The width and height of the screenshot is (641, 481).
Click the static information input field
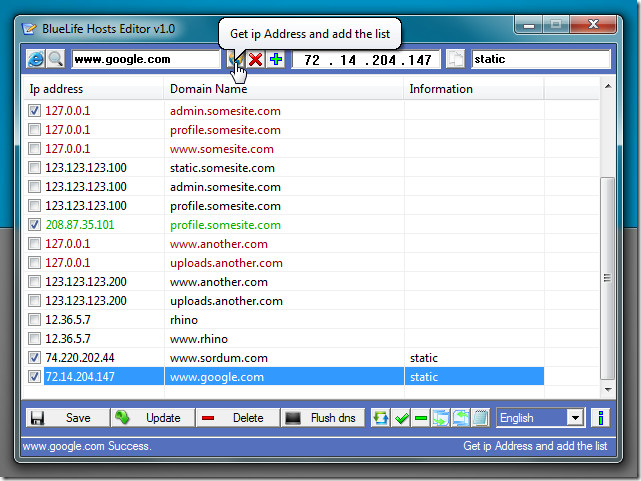541,59
